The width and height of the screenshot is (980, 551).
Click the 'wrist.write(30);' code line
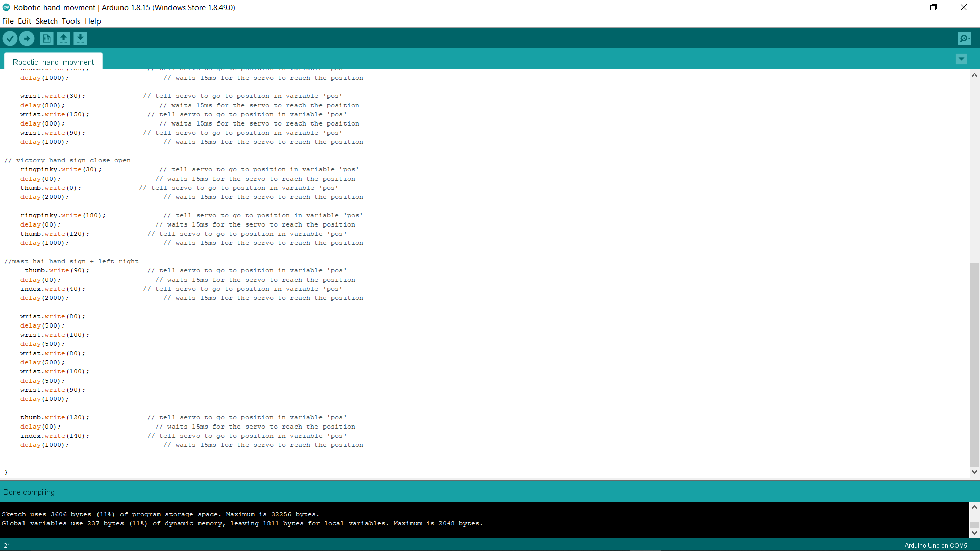click(53, 96)
